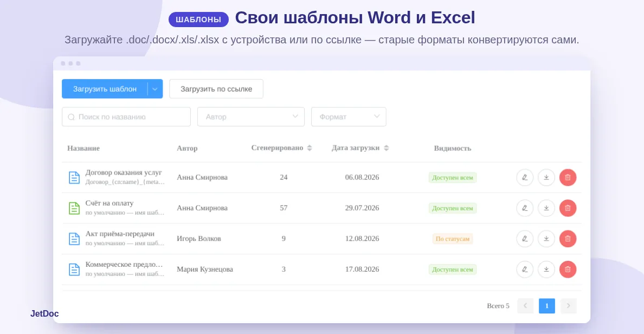Open the document icon for Коммерческое предложение
Image resolution: width=644 pixels, height=334 pixels.
[74, 269]
